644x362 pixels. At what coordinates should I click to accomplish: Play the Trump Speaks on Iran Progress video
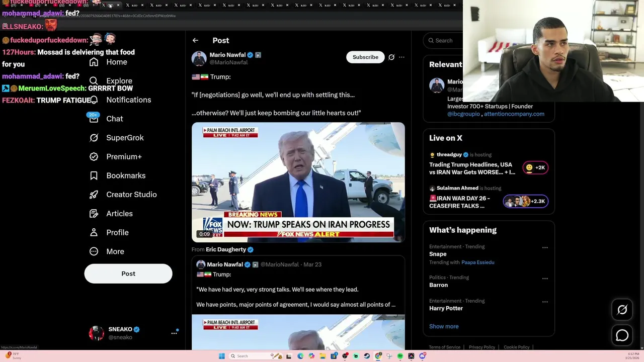(298, 182)
